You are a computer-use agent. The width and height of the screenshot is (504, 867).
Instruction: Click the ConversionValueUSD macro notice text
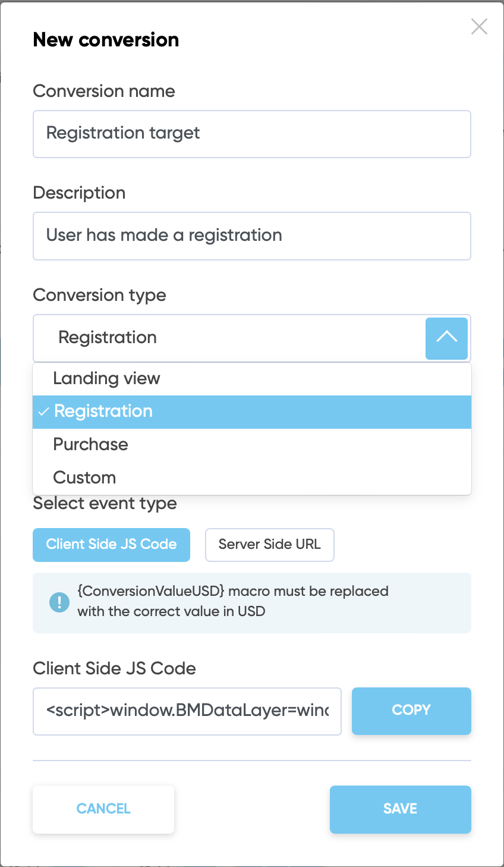232,601
